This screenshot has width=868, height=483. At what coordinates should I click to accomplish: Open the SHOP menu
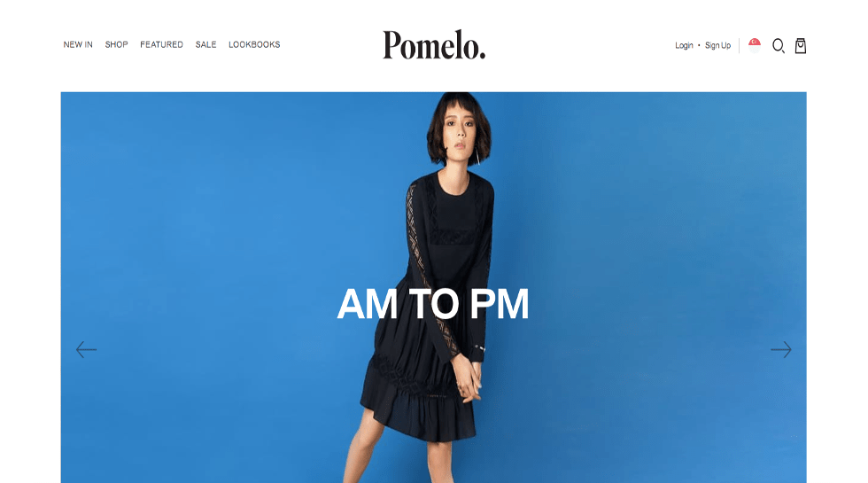[x=116, y=44]
